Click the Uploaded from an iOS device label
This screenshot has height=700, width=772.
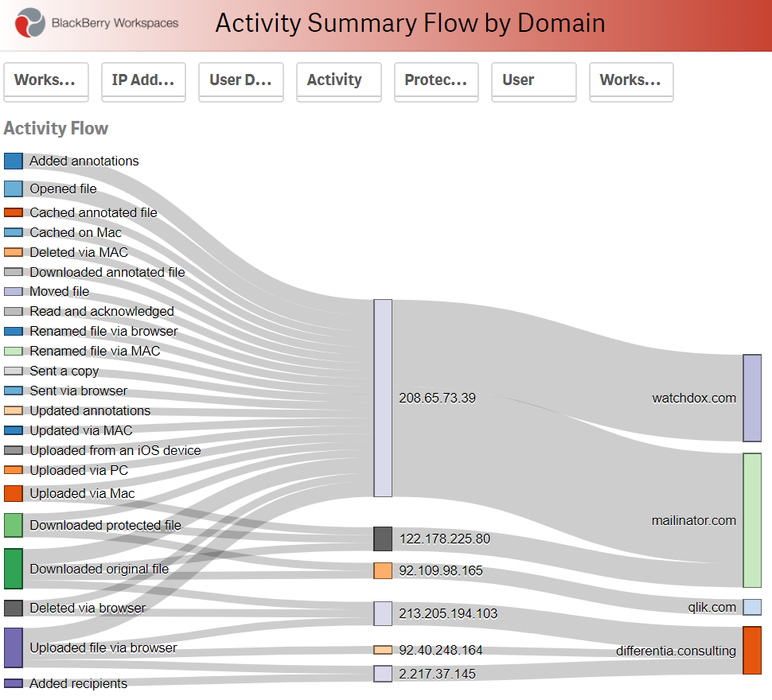[115, 450]
